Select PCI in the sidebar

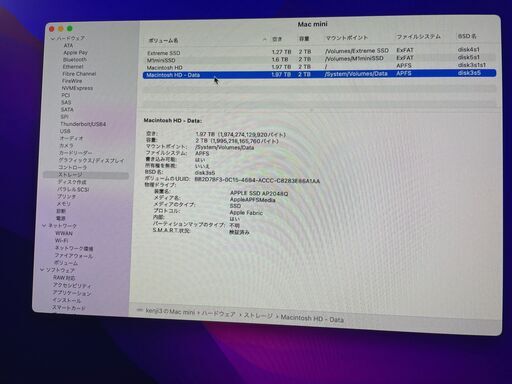point(66,95)
